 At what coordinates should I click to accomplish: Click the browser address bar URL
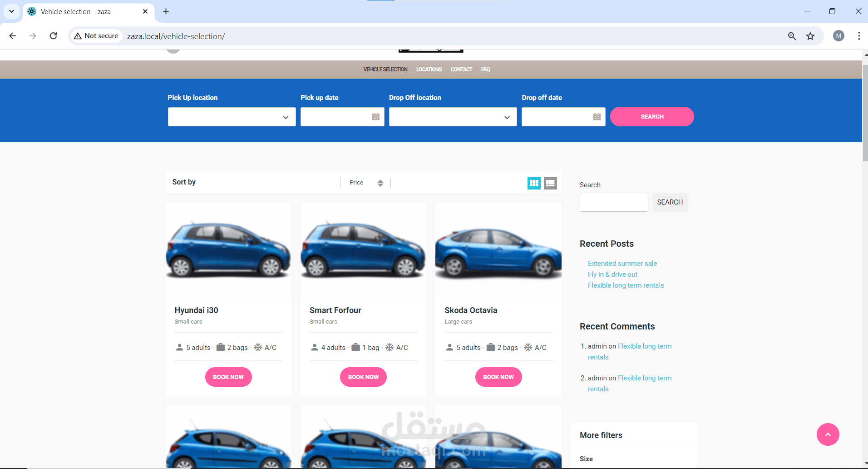(176, 36)
